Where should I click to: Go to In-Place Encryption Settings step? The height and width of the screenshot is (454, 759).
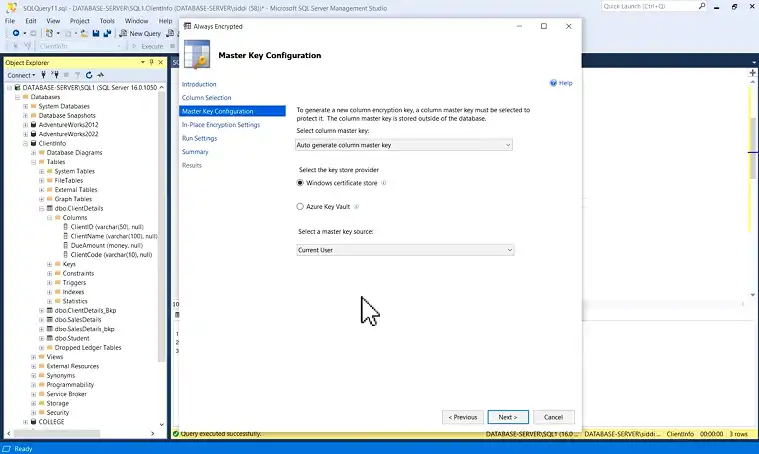[221, 125]
